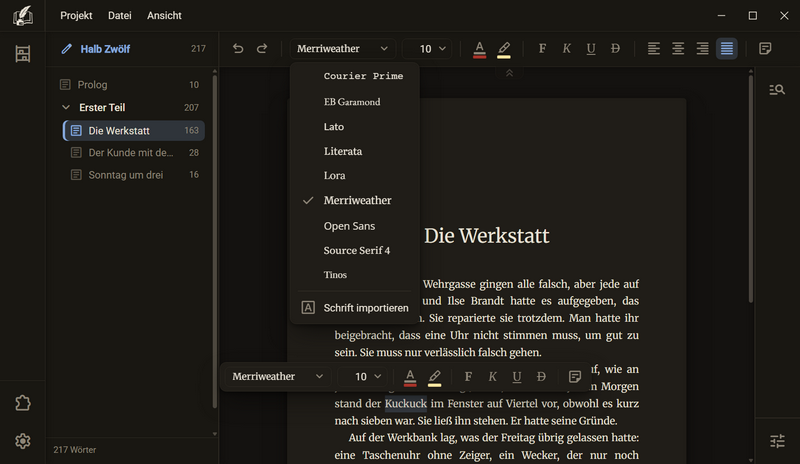
Task: Open the sliders adjustments icon bottom right
Action: click(777, 441)
